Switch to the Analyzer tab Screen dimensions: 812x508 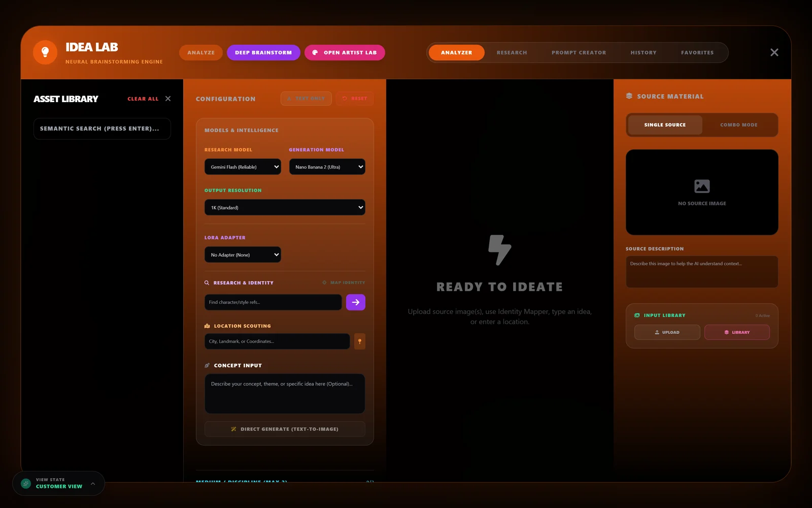(x=457, y=52)
